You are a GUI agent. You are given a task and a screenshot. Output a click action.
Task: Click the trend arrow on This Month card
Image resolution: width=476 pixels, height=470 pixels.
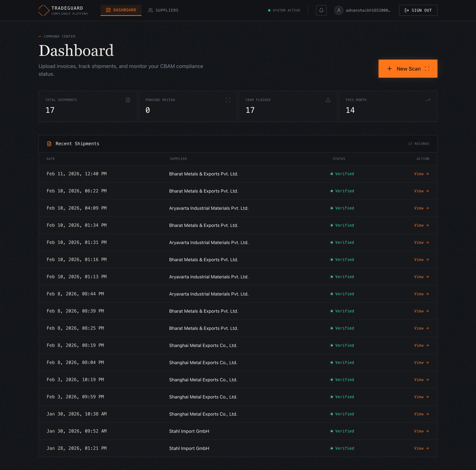pos(428,100)
